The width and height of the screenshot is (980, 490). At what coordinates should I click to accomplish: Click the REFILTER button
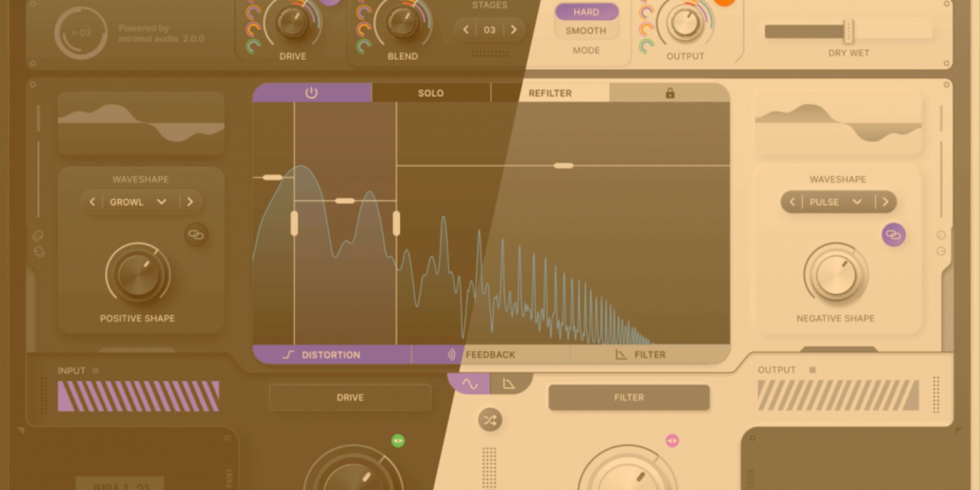(550, 93)
